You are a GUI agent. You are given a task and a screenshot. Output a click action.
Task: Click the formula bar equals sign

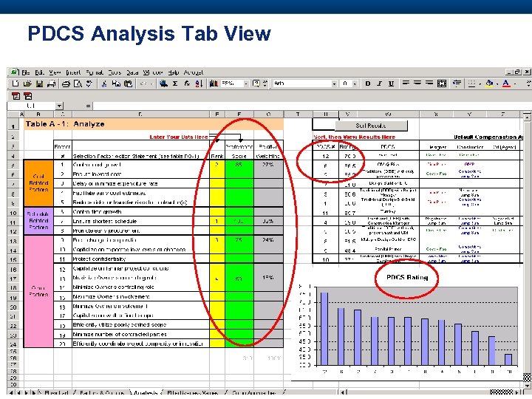[88, 106]
